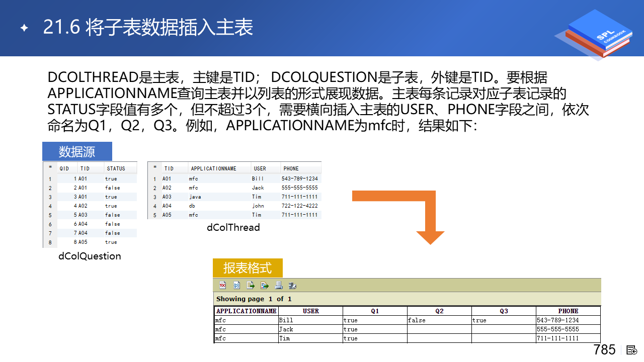Click "Bill" in the report table
644x362 pixels.
[x=286, y=320]
